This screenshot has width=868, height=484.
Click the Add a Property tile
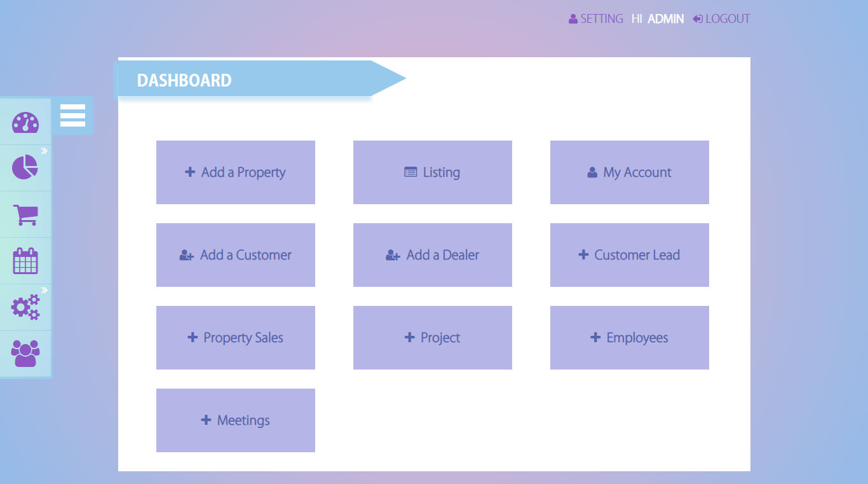(236, 172)
